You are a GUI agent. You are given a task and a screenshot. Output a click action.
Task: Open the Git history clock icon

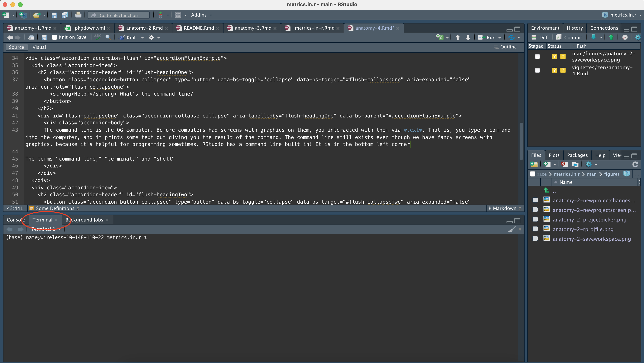625,37
